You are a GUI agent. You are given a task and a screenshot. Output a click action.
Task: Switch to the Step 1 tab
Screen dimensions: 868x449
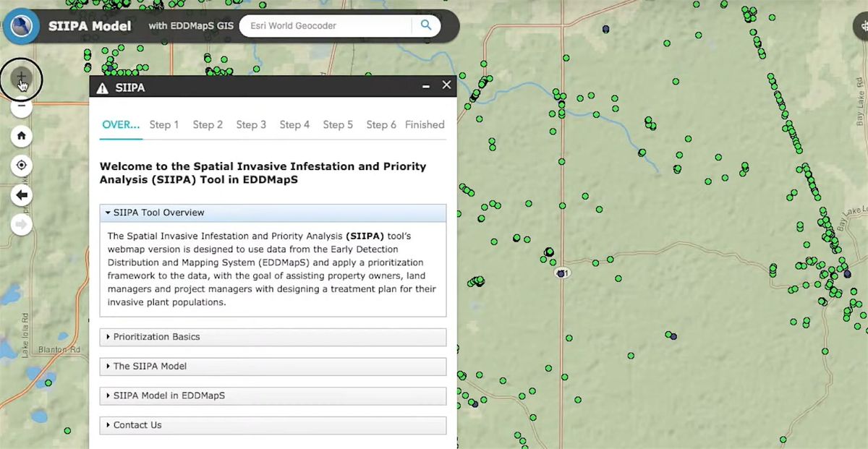click(164, 125)
